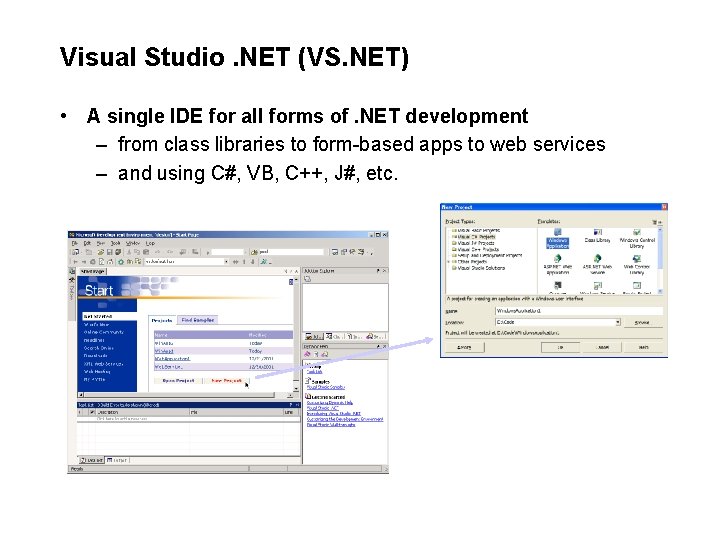Click Start Page document tab
720x540 pixels.
point(92,271)
